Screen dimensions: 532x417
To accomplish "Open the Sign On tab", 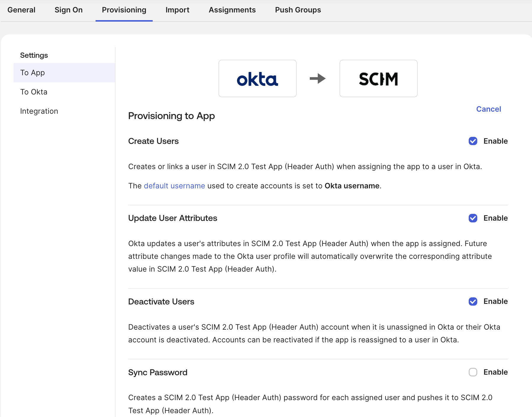I will (68, 10).
